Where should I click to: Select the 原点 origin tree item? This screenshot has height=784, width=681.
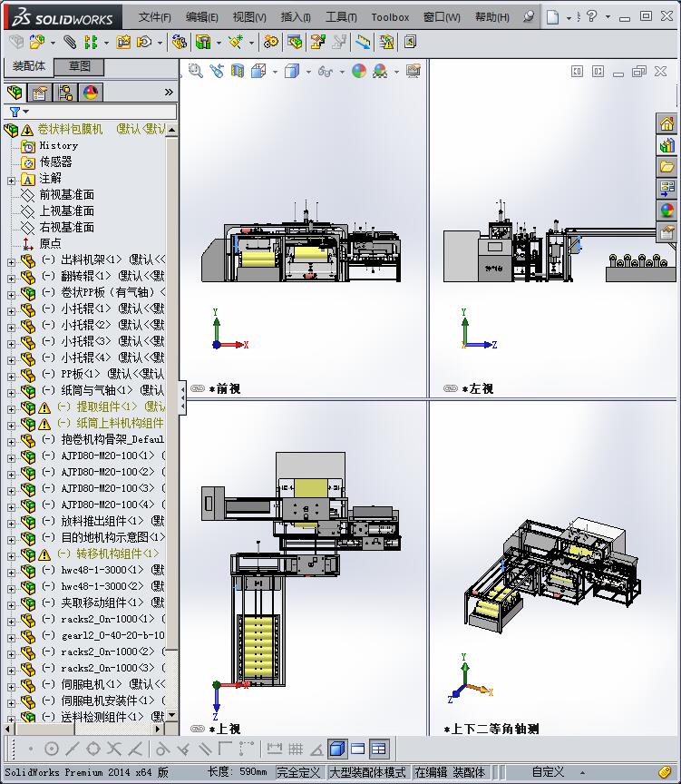[50, 243]
